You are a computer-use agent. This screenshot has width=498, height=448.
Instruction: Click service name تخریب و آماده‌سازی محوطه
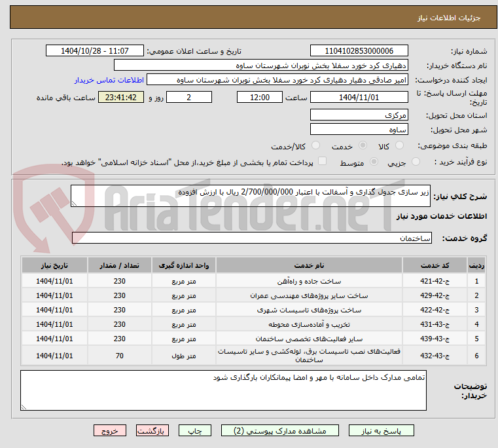point(309,325)
